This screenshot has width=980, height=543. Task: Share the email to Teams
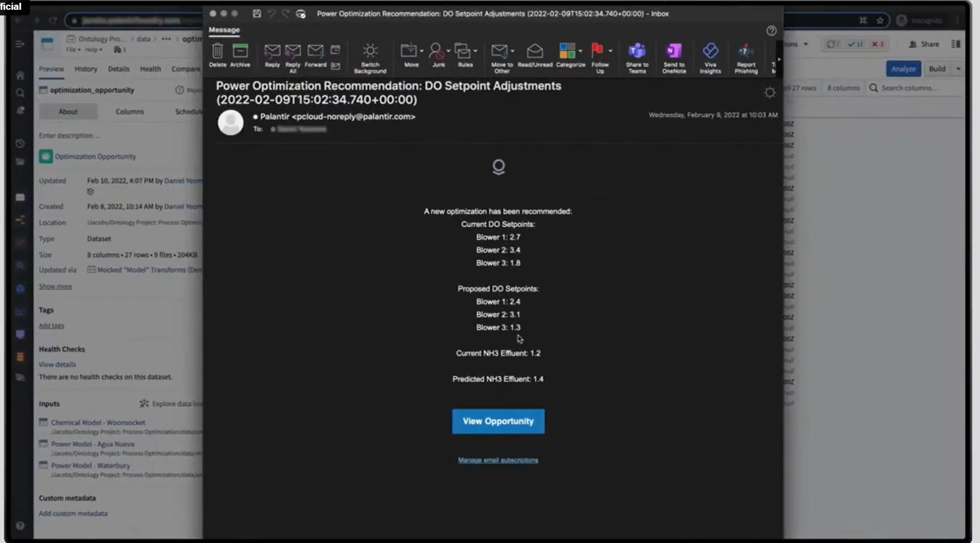637,58
